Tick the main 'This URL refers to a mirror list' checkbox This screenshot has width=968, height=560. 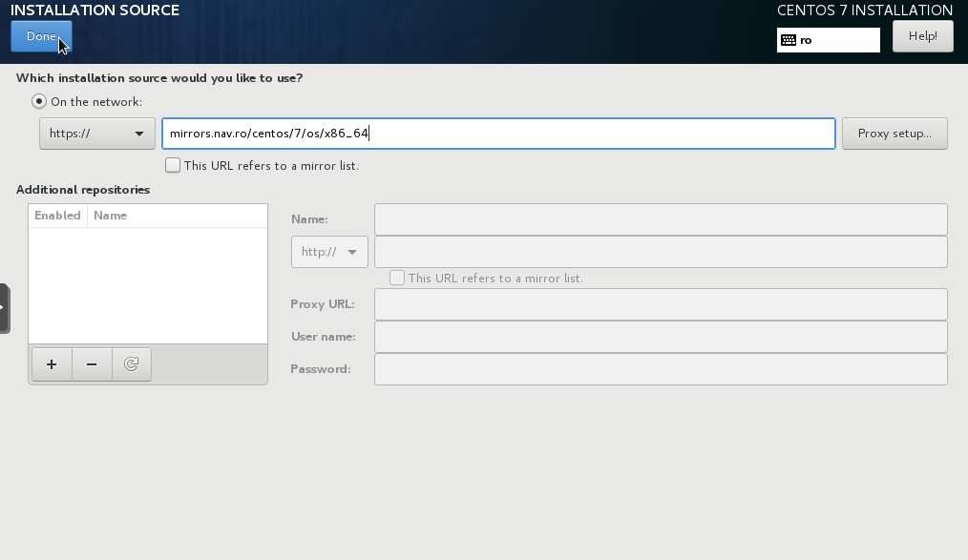click(x=173, y=165)
